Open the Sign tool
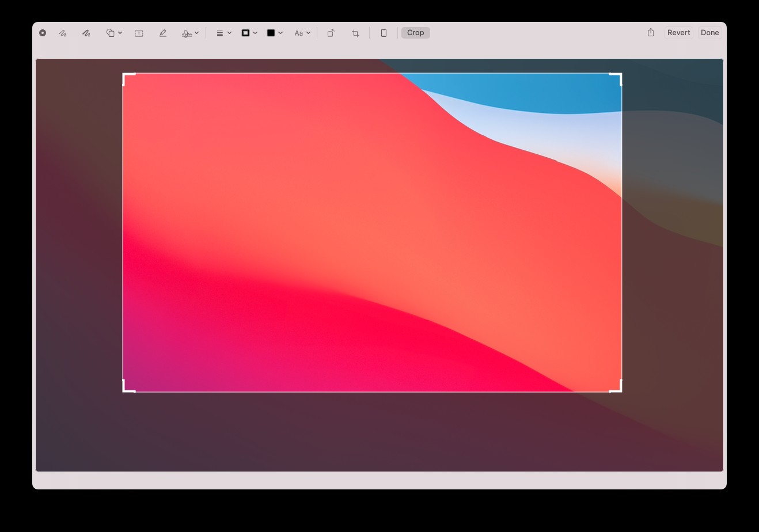Image resolution: width=759 pixels, height=532 pixels. [186, 33]
